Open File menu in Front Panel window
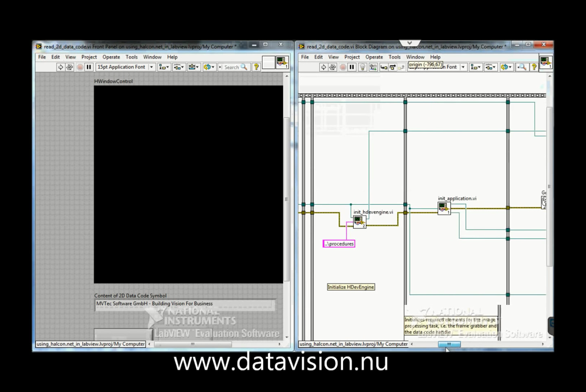Viewport: 586px width, 392px height. point(42,57)
